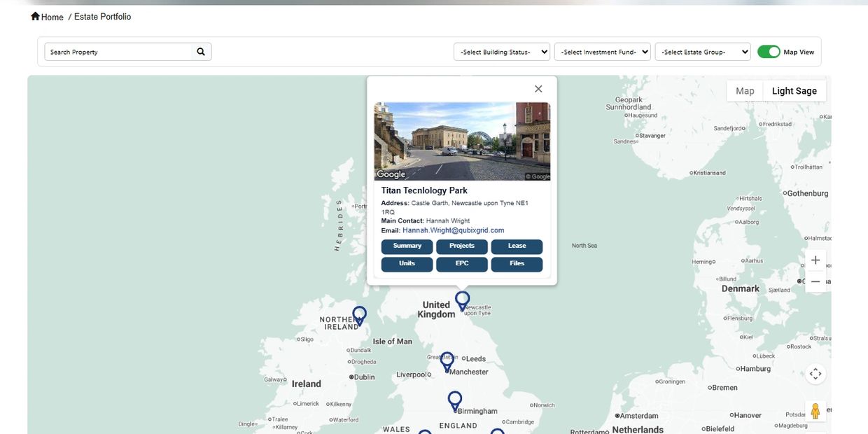Expand the Select Investment Fund dropdown
Image resolution: width=868 pixels, height=434 pixels.
(x=602, y=52)
